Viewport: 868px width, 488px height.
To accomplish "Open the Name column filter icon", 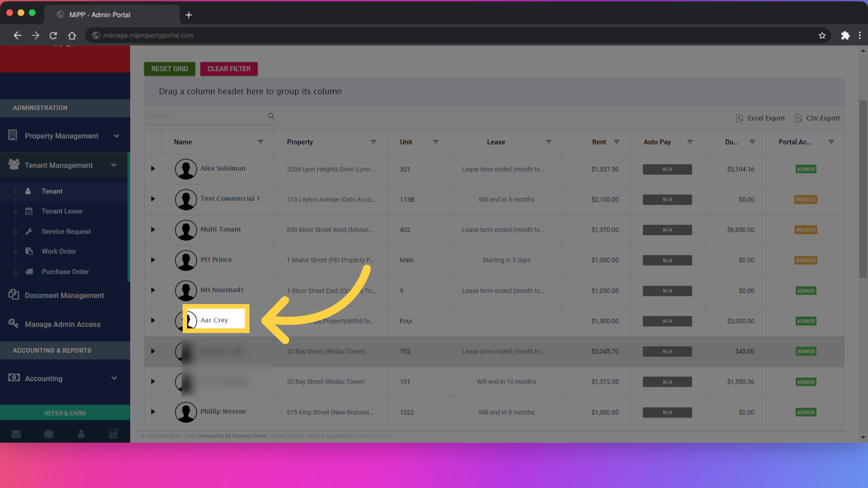I will [260, 142].
